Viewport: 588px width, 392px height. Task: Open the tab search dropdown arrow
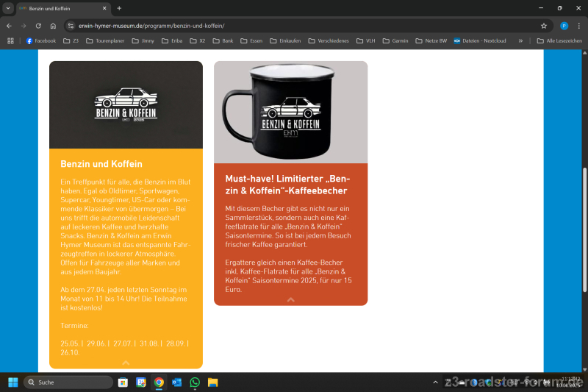(x=8, y=8)
